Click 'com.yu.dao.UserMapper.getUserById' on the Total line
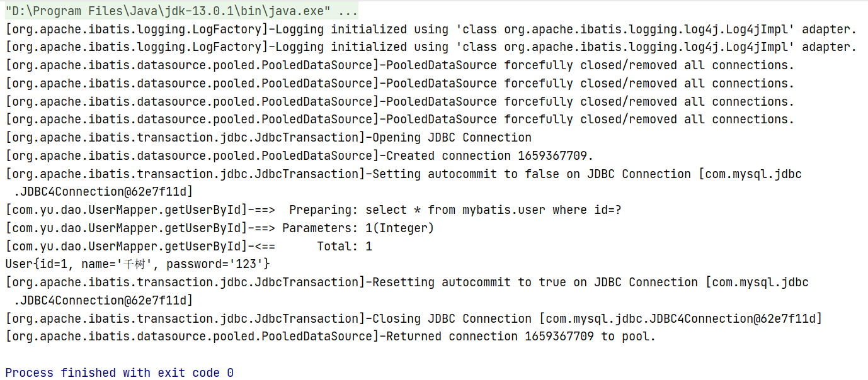Viewport: 868px width, 380px height. point(126,246)
